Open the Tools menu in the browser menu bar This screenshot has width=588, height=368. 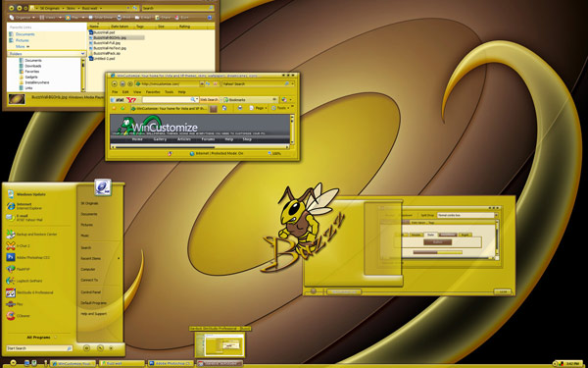[170, 92]
